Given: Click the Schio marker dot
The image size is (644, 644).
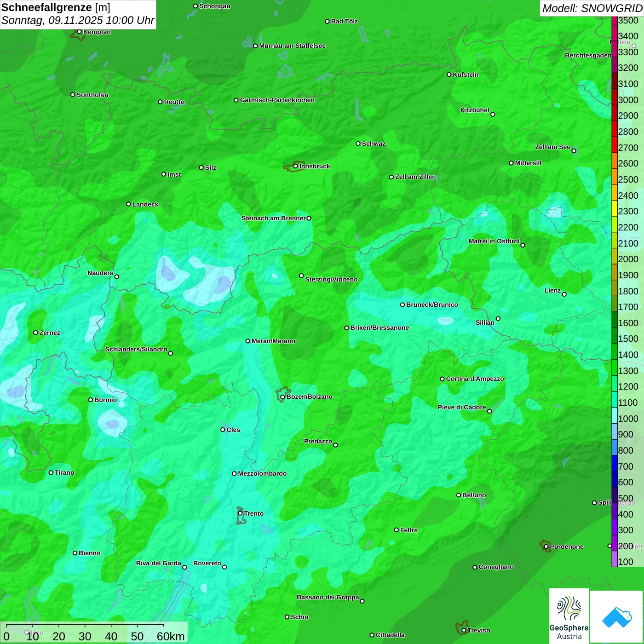Looking at the screenshot, I should 287,617.
